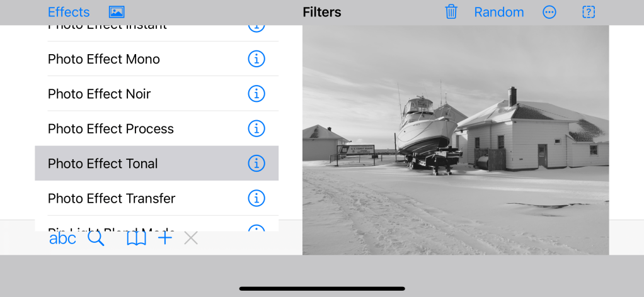Tap the dashed-square question mark icon
This screenshot has height=297, width=644.
coord(589,12)
